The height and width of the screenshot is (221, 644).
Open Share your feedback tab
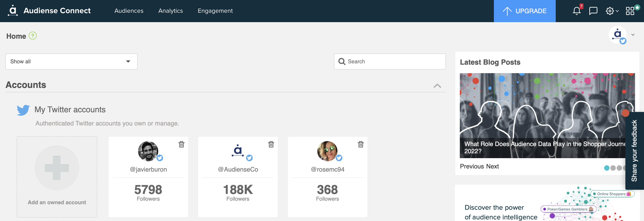(x=635, y=151)
